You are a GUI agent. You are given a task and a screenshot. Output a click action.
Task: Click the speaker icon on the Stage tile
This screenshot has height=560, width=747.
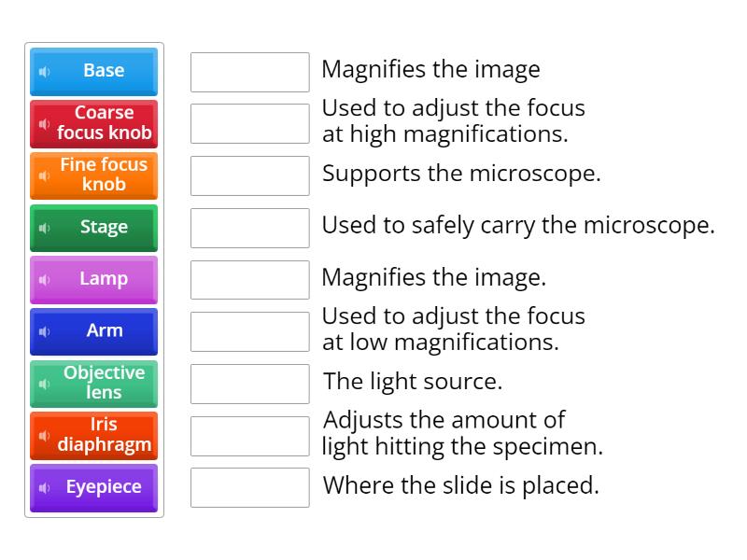tap(43, 227)
